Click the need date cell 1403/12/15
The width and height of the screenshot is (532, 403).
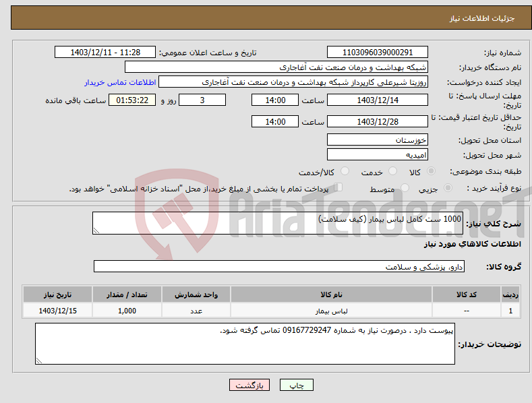click(58, 311)
